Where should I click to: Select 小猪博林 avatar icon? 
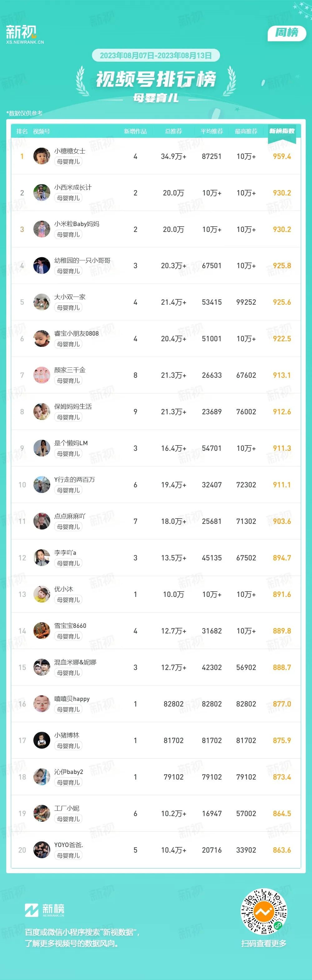click(42, 740)
